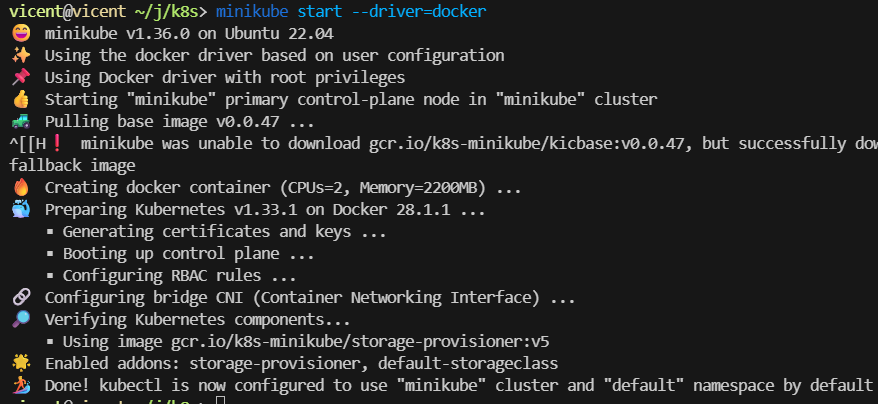Click the terminal cursor on the bottom prompt
The height and width of the screenshot is (404, 878).
[221, 400]
